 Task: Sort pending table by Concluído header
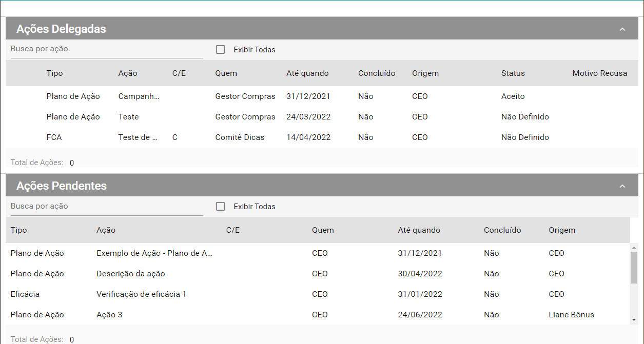tap(502, 230)
